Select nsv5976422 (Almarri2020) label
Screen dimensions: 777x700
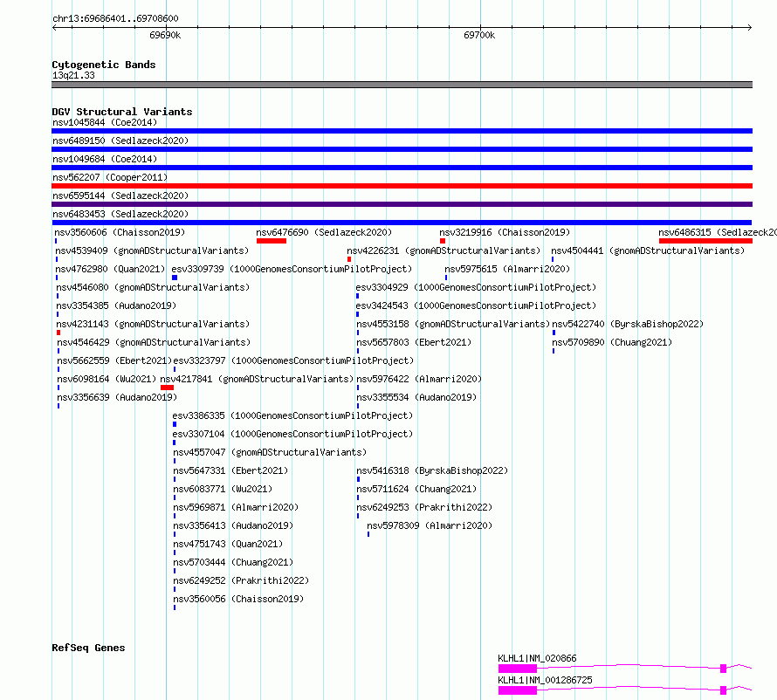419,379
